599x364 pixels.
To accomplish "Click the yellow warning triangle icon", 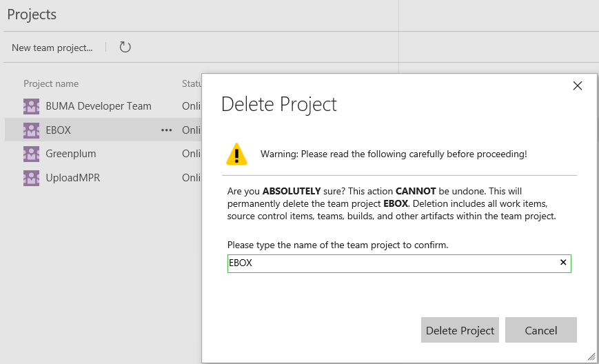I will tap(236, 154).
